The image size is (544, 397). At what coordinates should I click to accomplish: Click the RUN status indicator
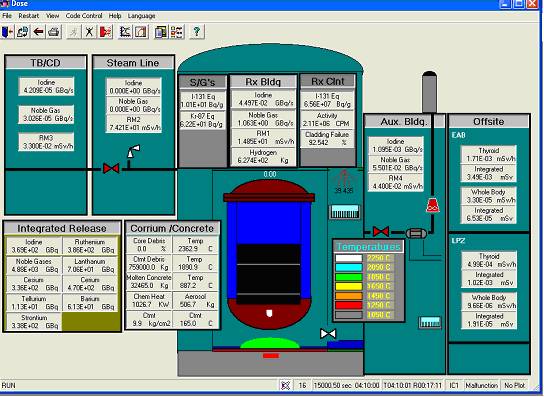tap(8, 385)
